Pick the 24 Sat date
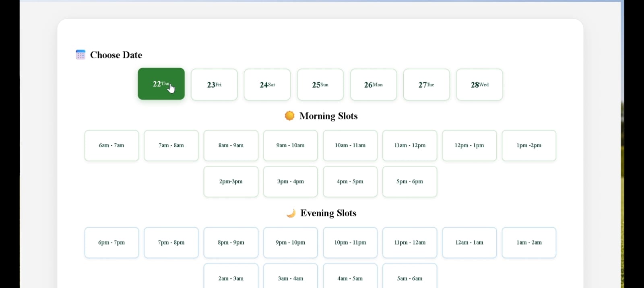644x288 pixels. [x=267, y=84]
